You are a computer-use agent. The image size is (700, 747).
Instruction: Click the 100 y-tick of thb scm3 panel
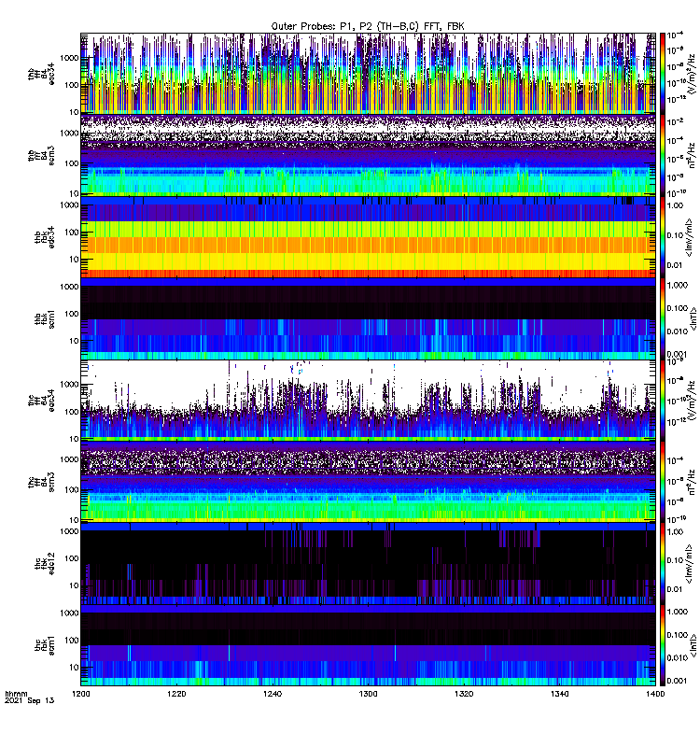click(72, 163)
